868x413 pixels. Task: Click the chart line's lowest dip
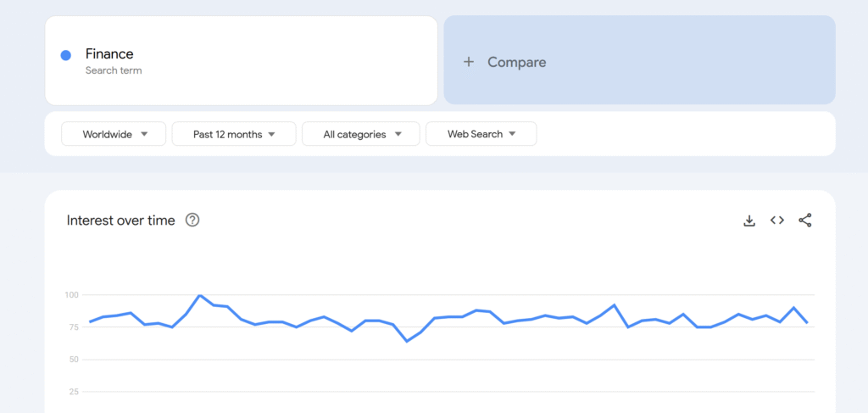(407, 341)
